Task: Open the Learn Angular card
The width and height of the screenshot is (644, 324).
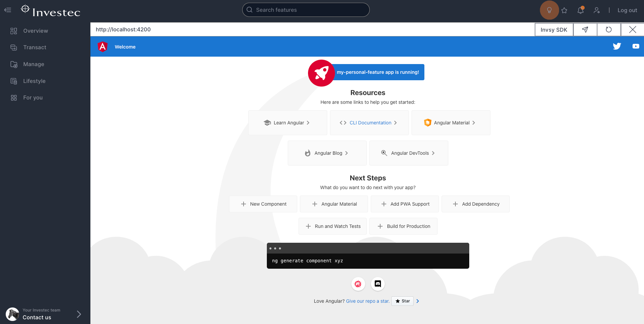Action: [287, 123]
